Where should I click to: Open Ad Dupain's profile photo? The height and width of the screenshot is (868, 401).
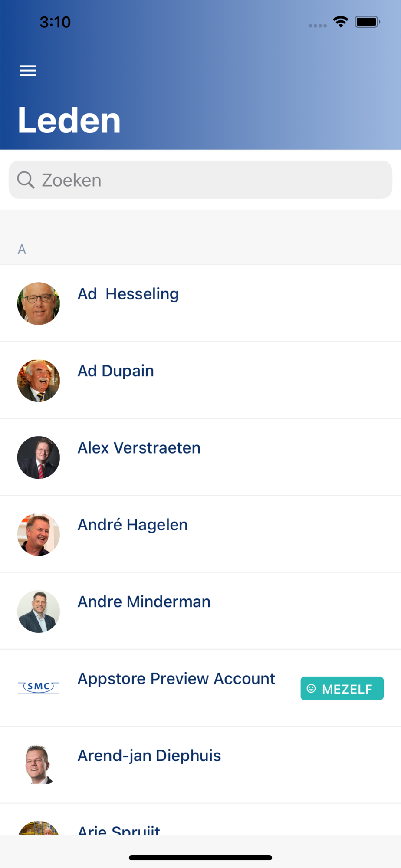pyautogui.click(x=39, y=381)
